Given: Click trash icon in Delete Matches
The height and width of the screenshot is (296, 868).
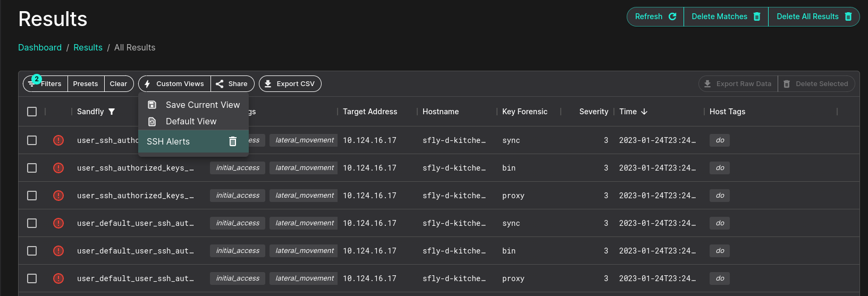Looking at the screenshot, I should click(x=757, y=16).
